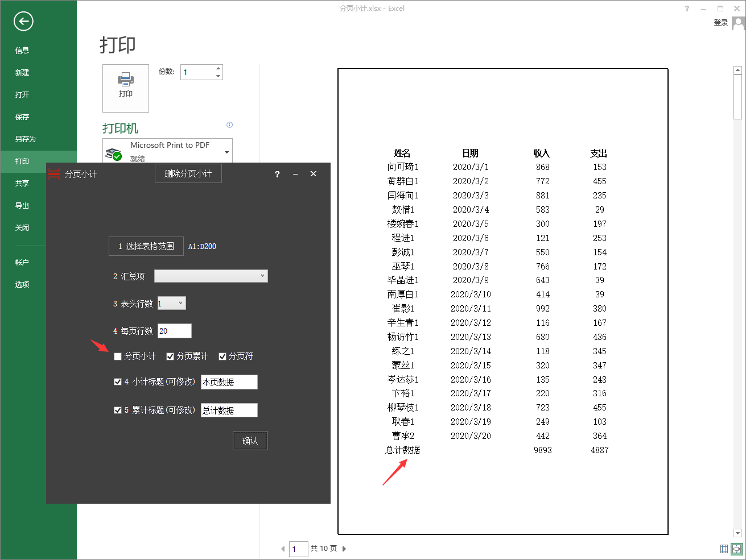Click the preview vertical scrollbar thumb
The height and width of the screenshot is (560, 746).
[738, 97]
